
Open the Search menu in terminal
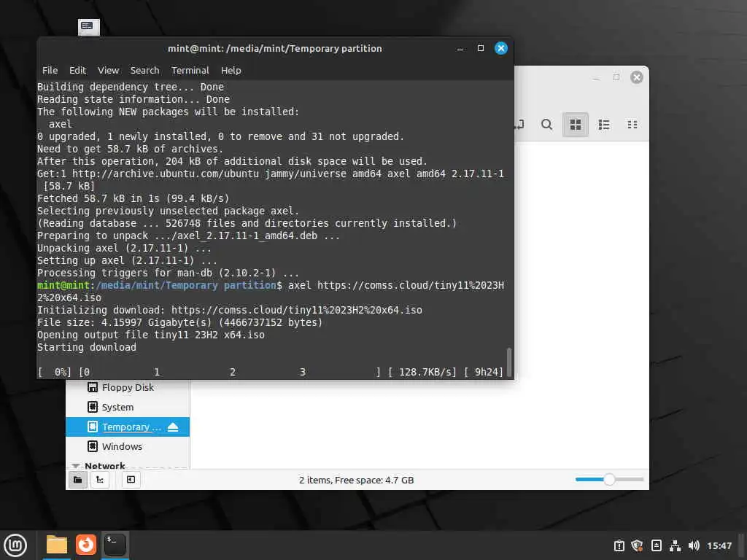click(145, 71)
